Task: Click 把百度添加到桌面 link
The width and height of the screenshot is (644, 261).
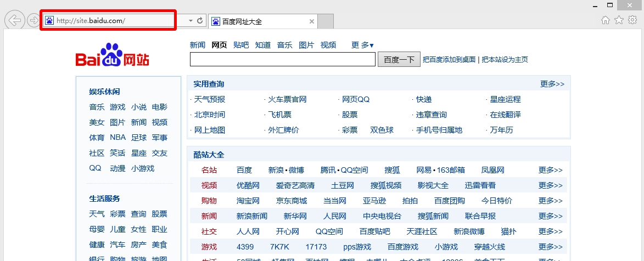Action: [x=449, y=60]
